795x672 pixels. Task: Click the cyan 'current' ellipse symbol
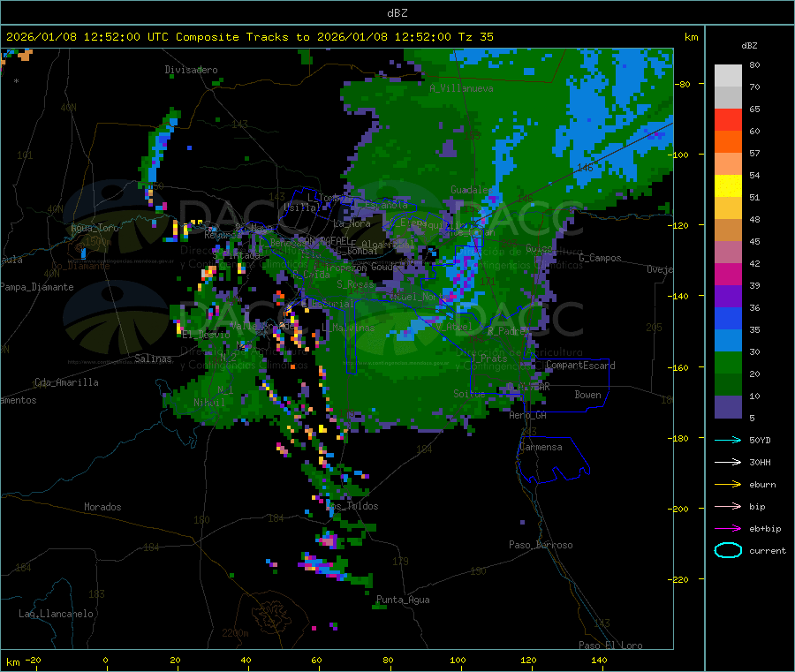pos(728,550)
